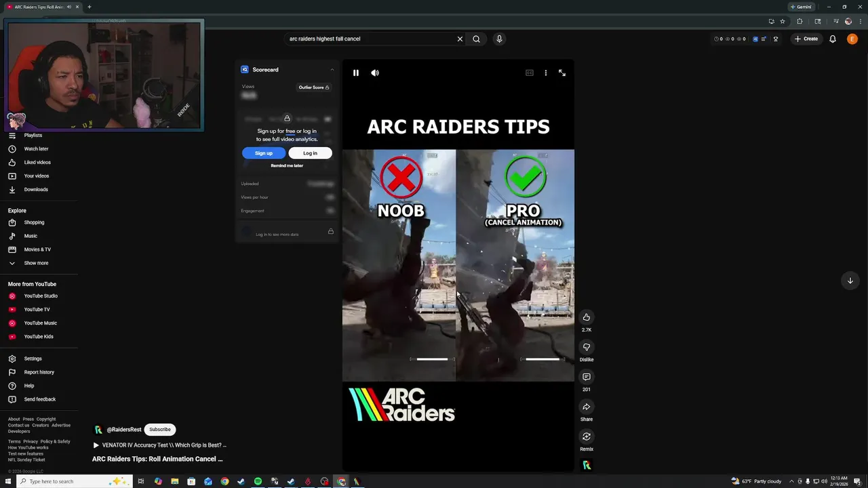Click the Outlier Score locked button

(x=314, y=87)
